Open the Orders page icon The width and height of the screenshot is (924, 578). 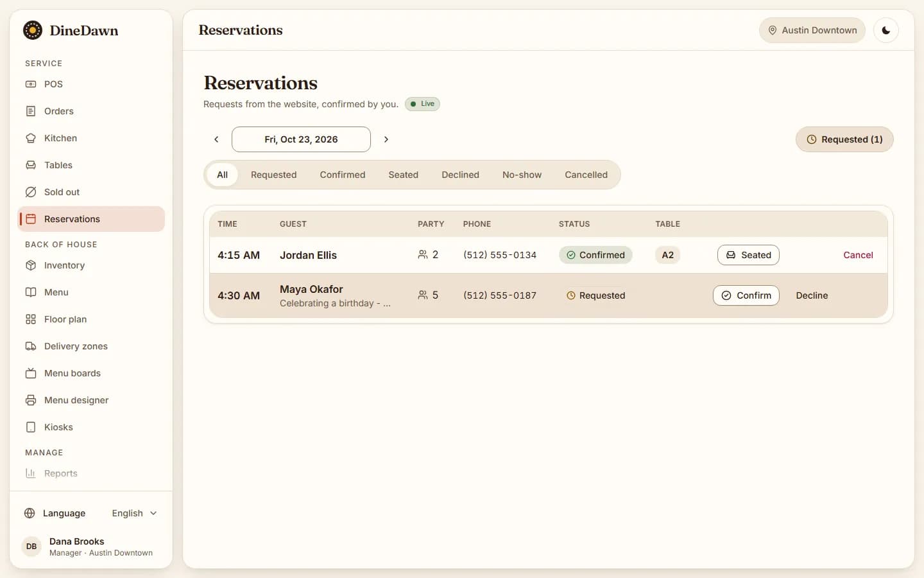coord(31,111)
